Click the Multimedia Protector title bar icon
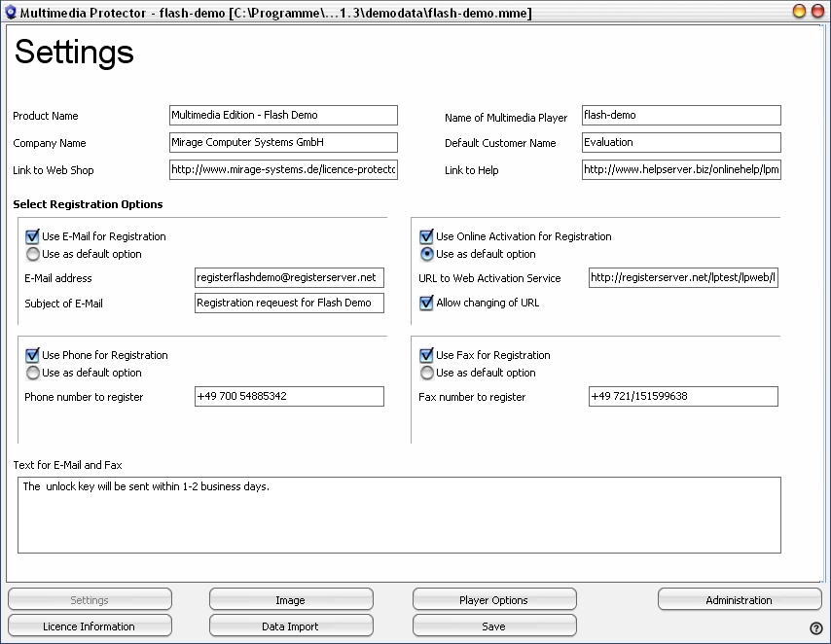Screen dimensions: 831x644 click(x=10, y=12)
